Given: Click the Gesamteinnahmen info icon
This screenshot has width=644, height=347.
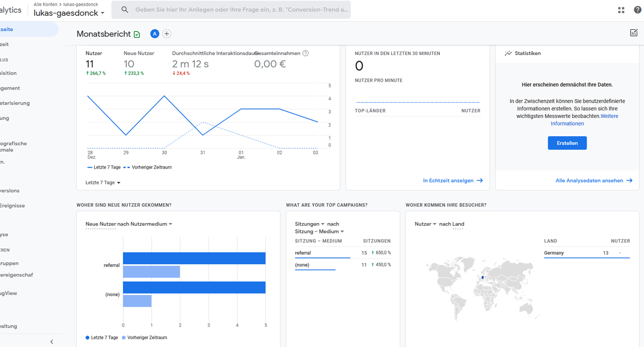Looking at the screenshot, I should (x=306, y=54).
